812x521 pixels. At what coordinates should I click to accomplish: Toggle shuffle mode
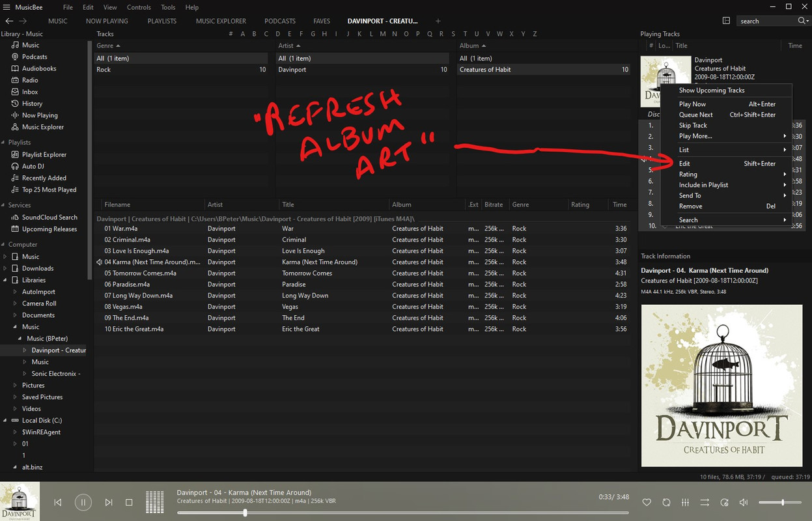(705, 502)
